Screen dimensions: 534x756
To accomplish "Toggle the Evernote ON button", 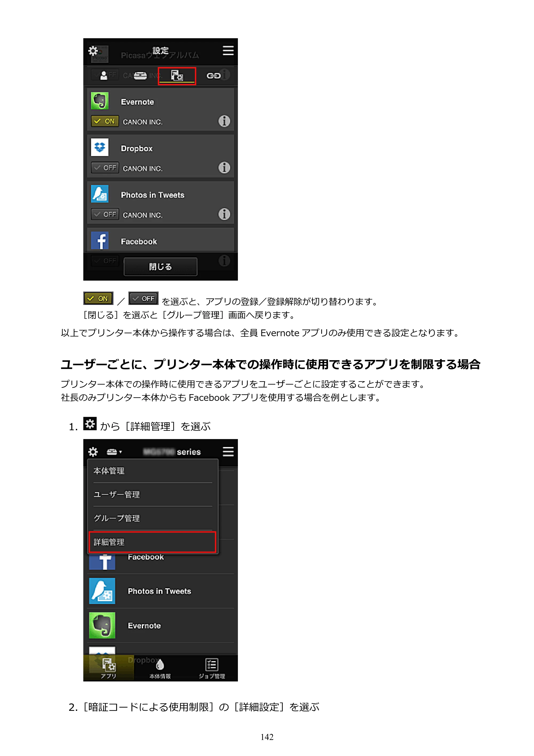I will (105, 122).
